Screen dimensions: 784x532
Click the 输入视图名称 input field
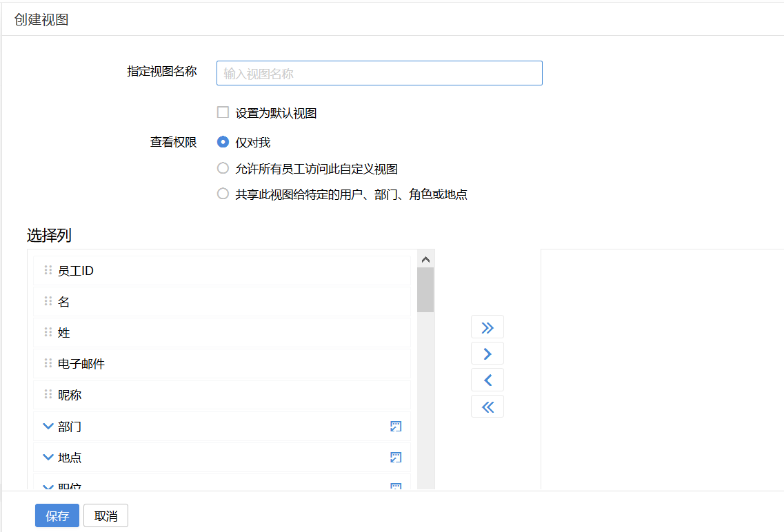[x=379, y=73]
